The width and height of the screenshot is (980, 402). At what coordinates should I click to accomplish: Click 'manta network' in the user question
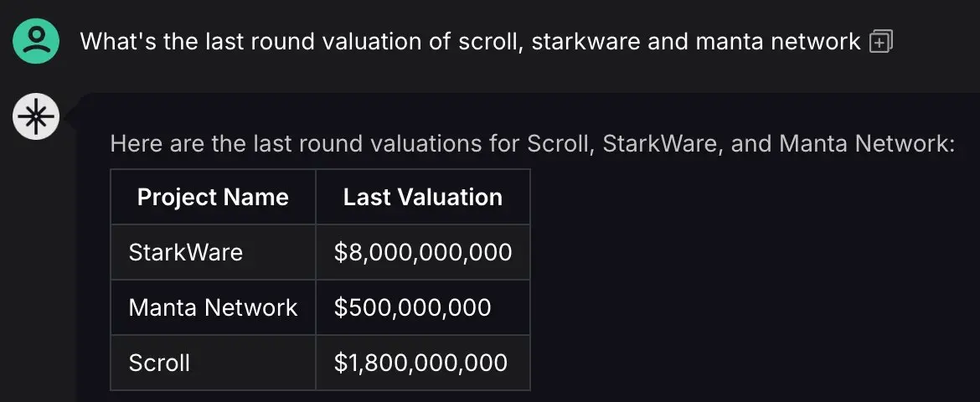point(778,41)
